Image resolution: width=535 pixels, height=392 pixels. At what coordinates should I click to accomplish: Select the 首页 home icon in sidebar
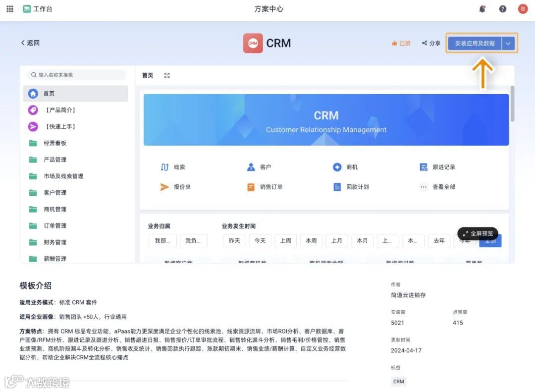pyautogui.click(x=33, y=94)
